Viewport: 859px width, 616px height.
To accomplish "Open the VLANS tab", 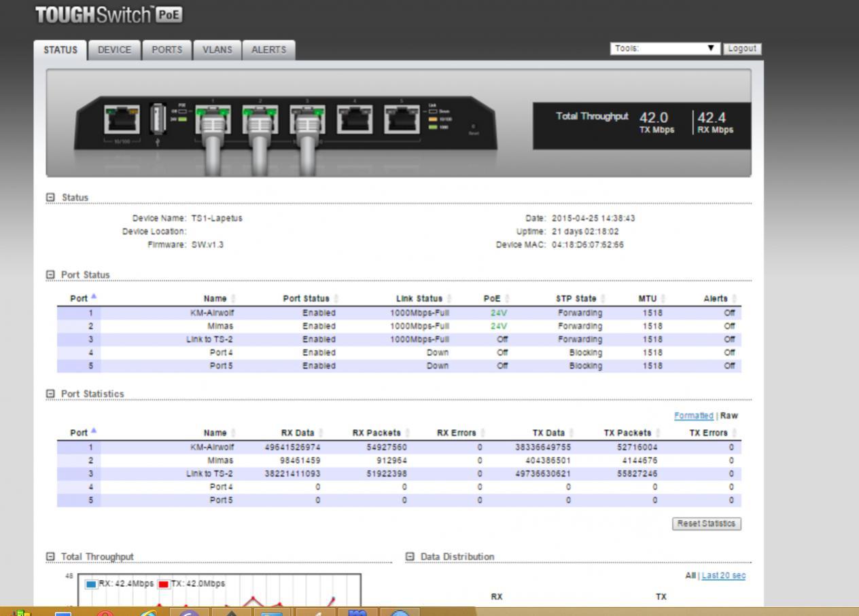I will [217, 50].
